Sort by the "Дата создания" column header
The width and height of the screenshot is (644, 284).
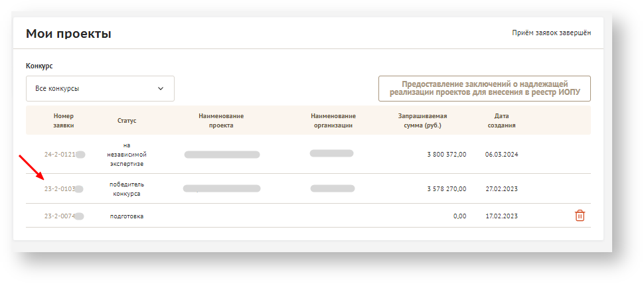(x=501, y=120)
